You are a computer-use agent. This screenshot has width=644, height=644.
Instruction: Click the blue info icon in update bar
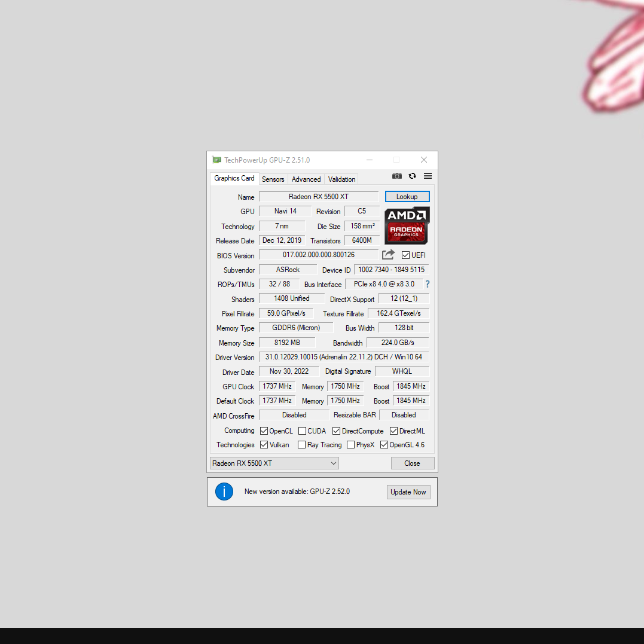click(224, 492)
